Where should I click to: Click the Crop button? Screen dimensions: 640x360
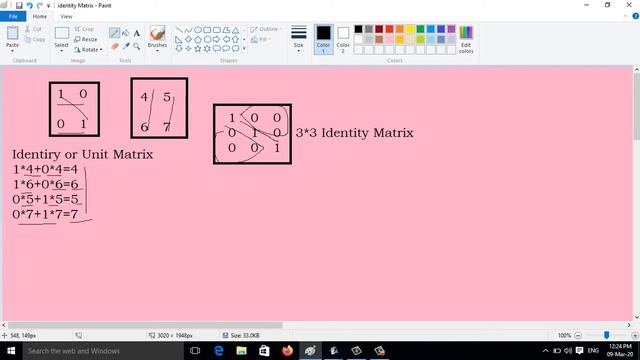(84, 29)
